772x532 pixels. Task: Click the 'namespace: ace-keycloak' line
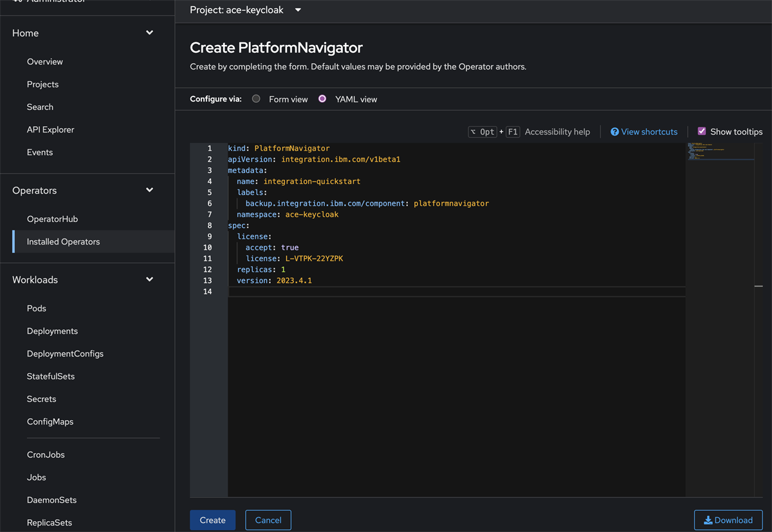(x=288, y=214)
